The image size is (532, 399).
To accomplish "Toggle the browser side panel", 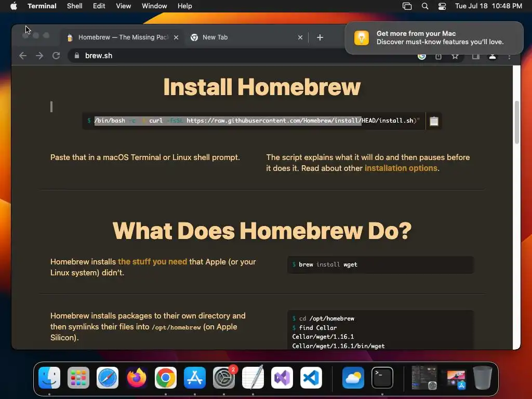I will [476, 56].
